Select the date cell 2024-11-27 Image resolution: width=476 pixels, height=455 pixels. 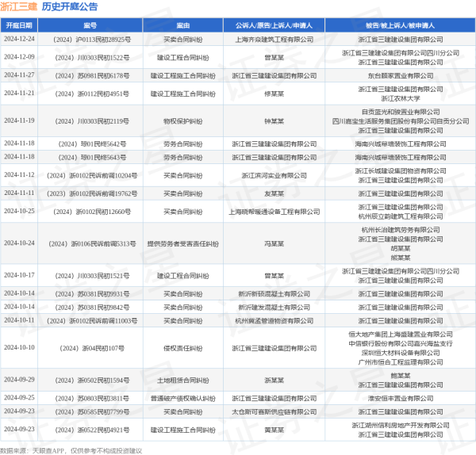[x=19, y=75]
